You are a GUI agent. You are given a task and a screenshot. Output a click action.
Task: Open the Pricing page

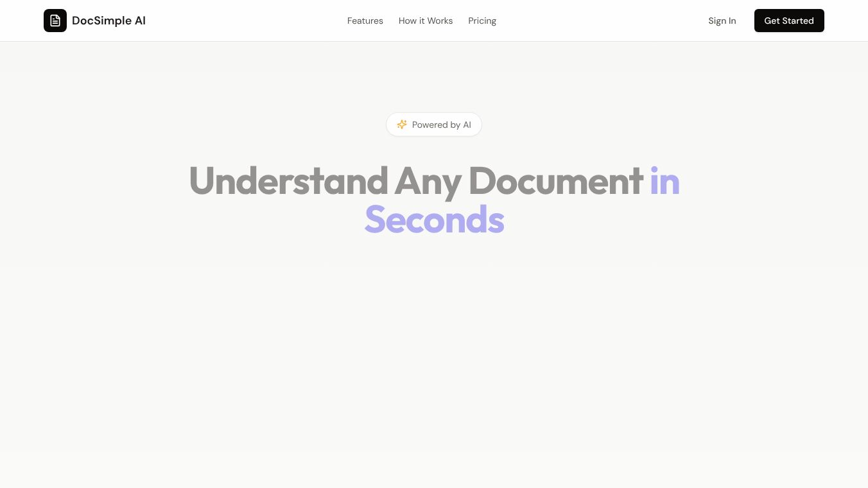(x=482, y=21)
